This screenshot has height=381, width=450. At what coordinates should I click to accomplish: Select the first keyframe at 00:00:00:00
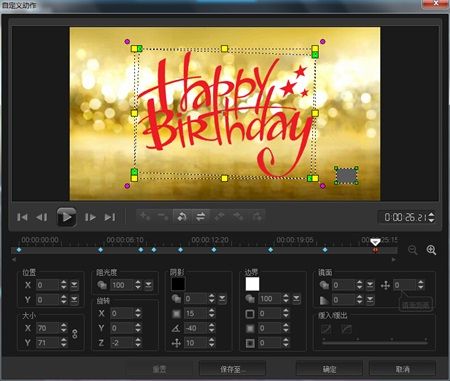coord(19,250)
